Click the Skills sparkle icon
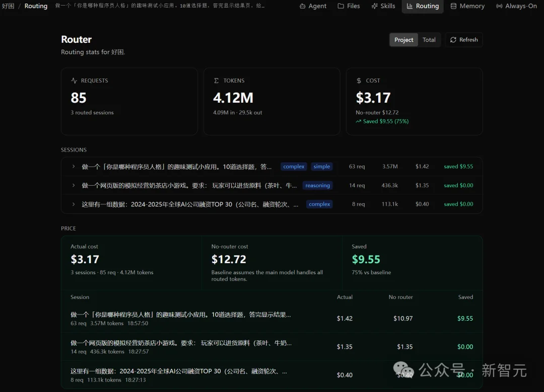Screen dimensions: 544x392 pyautogui.click(x=374, y=6)
